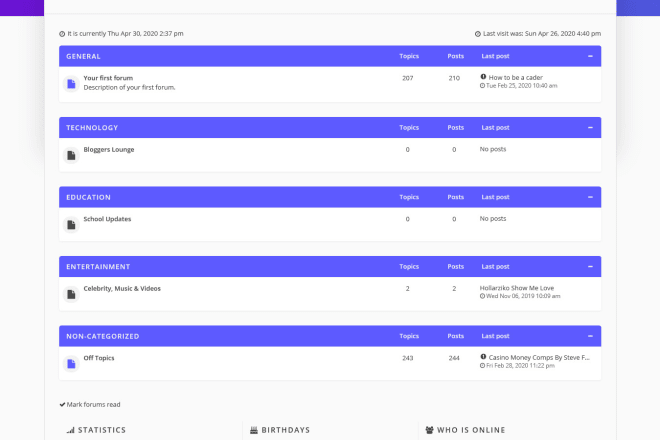
Task: Click the Off Topics forum icon
Action: (71, 364)
